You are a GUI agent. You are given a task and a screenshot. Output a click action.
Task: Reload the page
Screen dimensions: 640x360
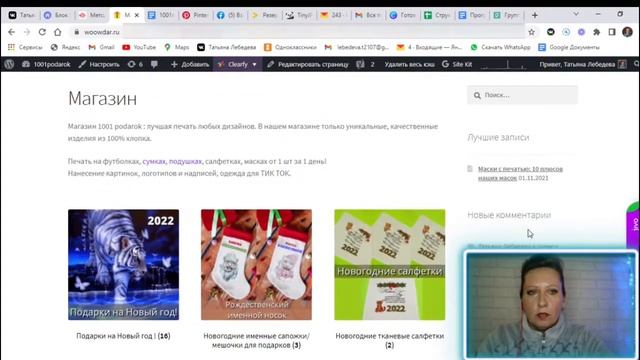[x=42, y=32]
